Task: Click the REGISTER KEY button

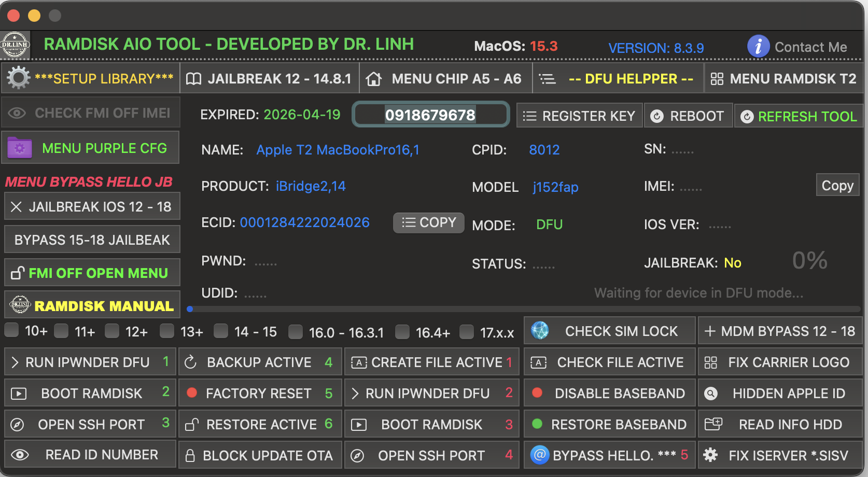Action: (580, 116)
